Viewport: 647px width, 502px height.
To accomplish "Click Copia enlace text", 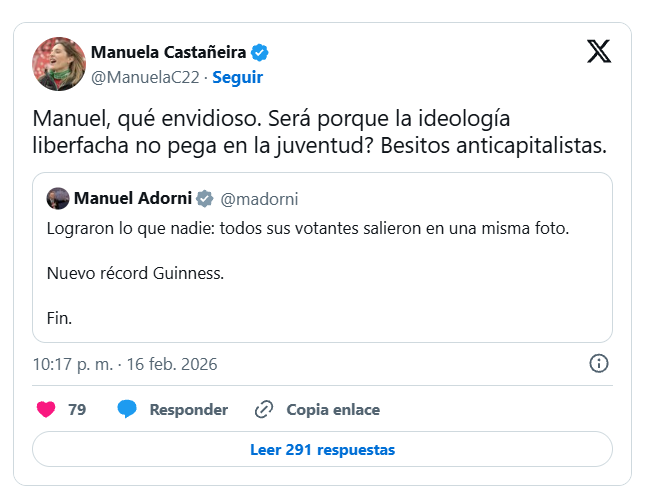I will click(x=333, y=410).
